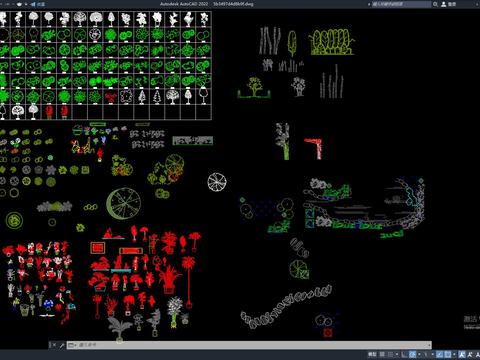Click the command line customize wrench icon

click(62, 345)
